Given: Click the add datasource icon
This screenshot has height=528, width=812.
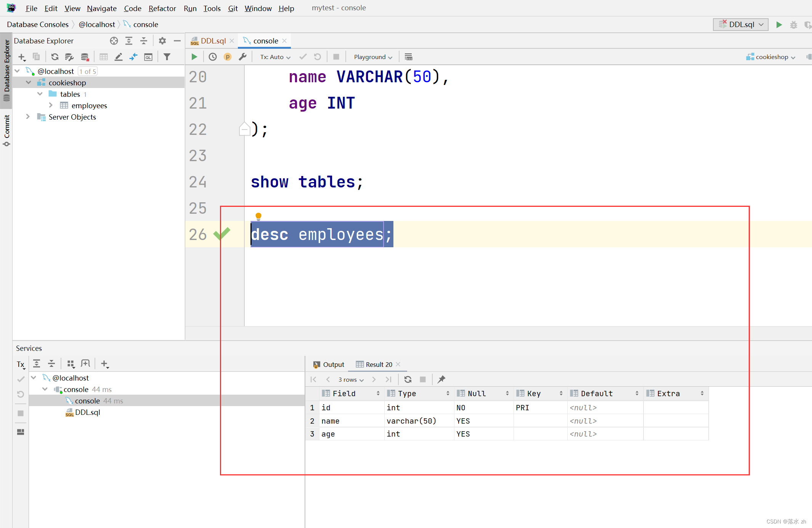Looking at the screenshot, I should coord(21,56).
